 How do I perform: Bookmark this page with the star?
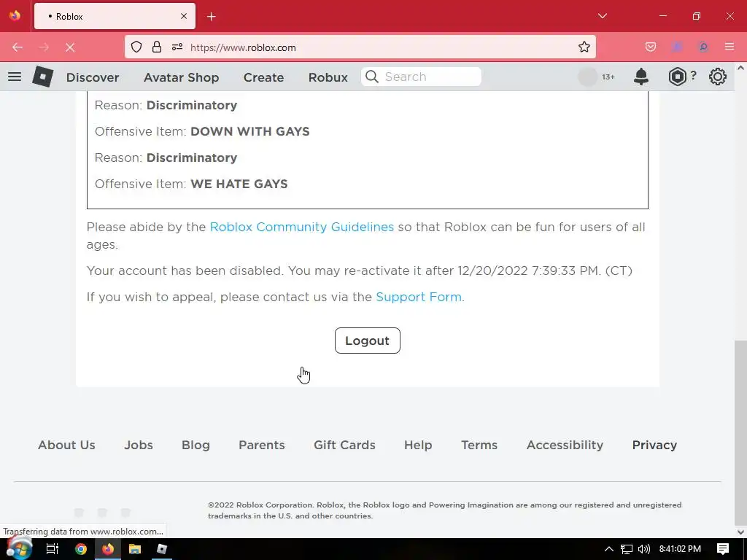[x=584, y=47]
